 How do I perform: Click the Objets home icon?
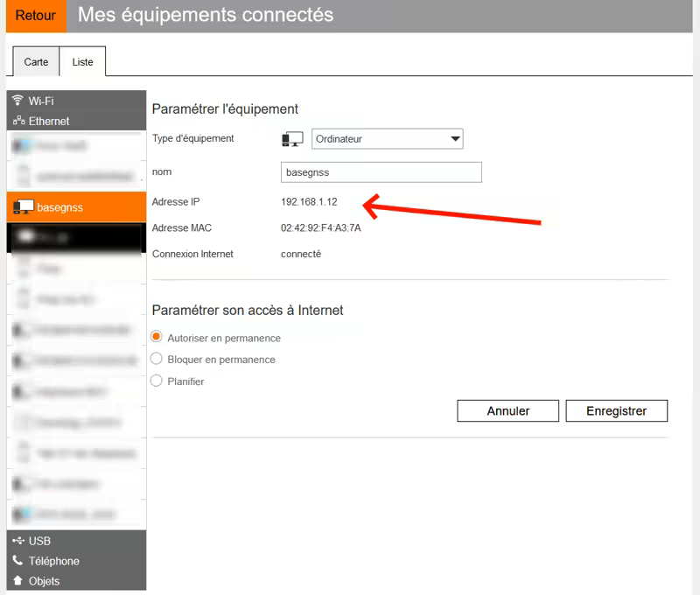coord(17,581)
